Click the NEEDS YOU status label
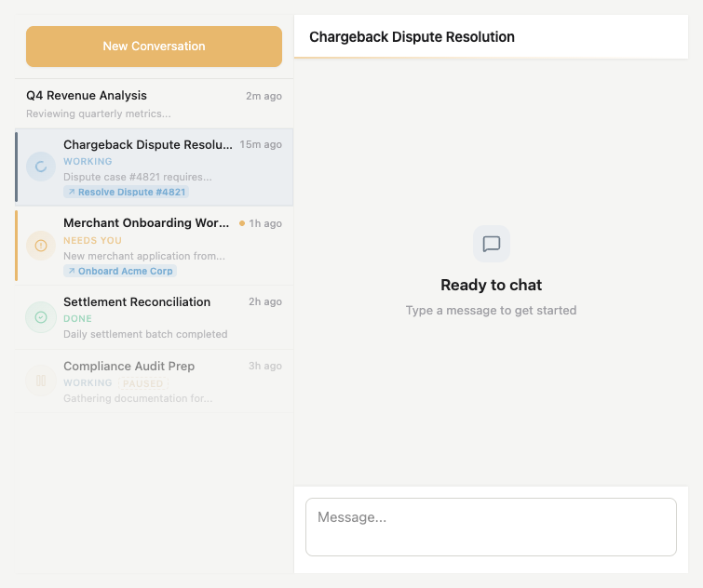Viewport: 703px width, 588px height. (x=92, y=241)
